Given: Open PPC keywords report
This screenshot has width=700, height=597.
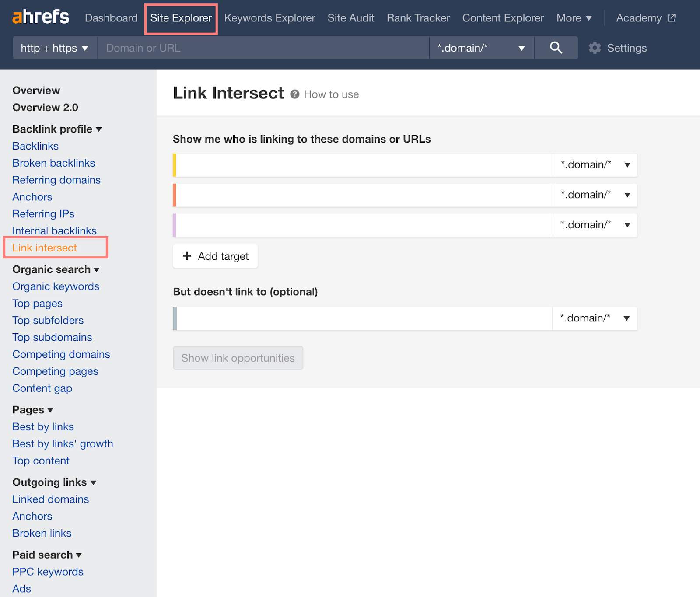Looking at the screenshot, I should [x=48, y=572].
